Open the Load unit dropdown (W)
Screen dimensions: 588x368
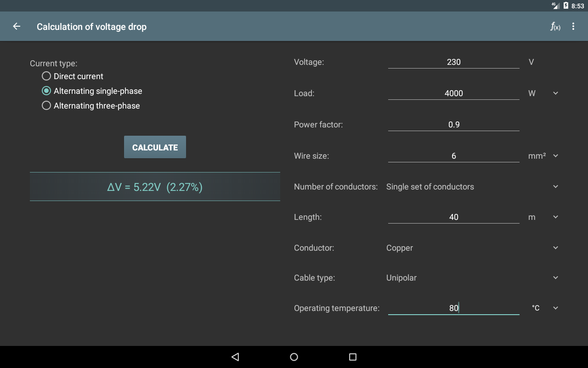click(543, 93)
